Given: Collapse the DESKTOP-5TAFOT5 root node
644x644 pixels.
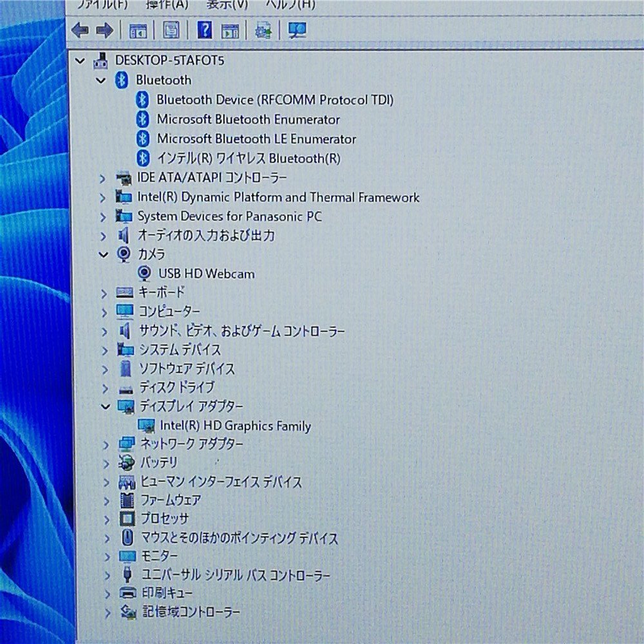Looking at the screenshot, I should pos(80,61).
